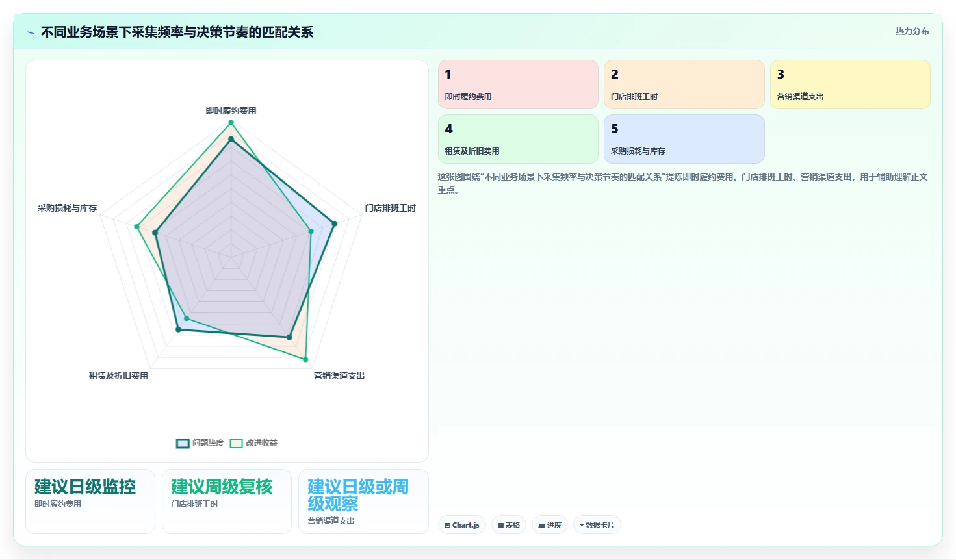Click the chart title 不同业务场景下采集频率与决策节奏的匹配关系
Viewport: 956px width, 560px height.
[x=177, y=32]
